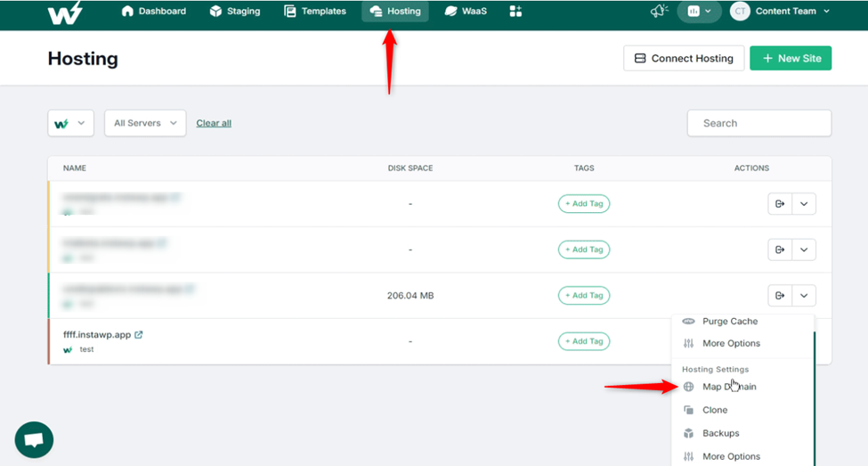Expand actions dropdown for second site row
This screenshot has width=868, height=466.
pos(804,249)
